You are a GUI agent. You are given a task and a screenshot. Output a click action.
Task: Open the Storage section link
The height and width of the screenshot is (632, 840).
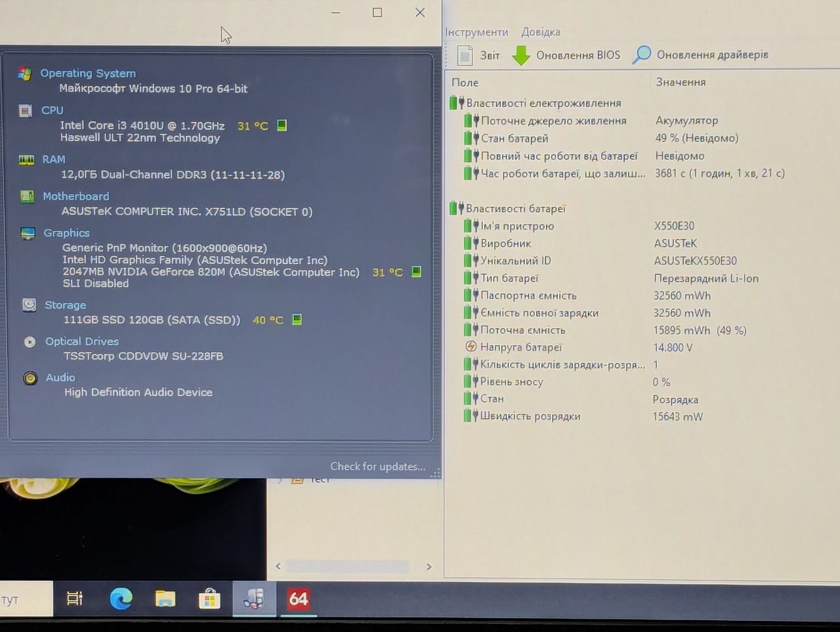[66, 305]
